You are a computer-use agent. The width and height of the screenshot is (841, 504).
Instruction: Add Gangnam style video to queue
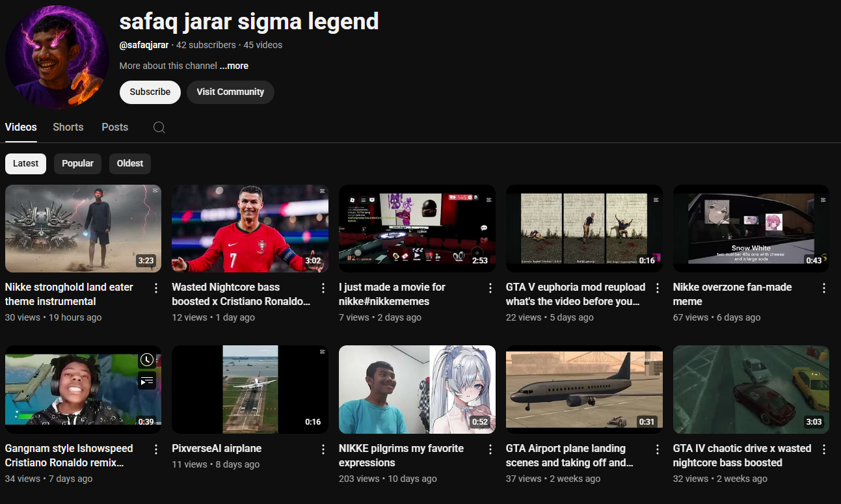coord(147,380)
